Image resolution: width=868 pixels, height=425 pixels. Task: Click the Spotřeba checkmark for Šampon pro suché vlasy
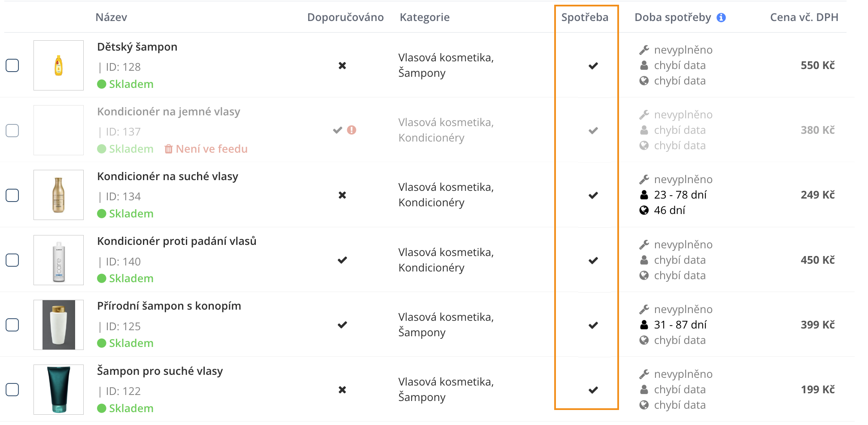tap(593, 390)
